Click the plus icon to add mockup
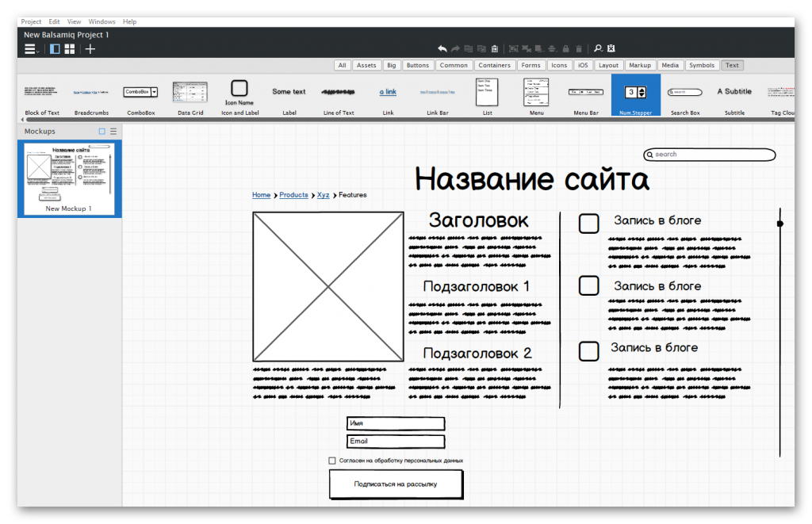Viewport: 812px width, 524px height. (90, 49)
